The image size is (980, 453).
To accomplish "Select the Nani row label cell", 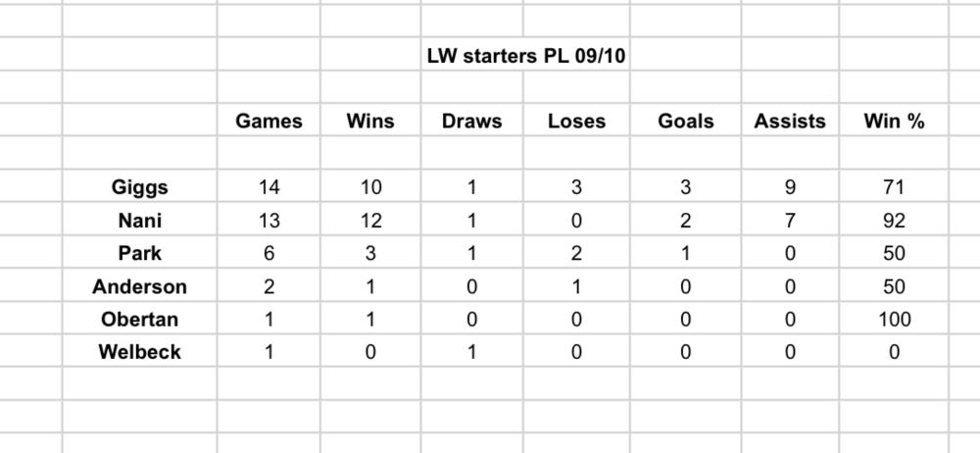I will tap(139, 220).
